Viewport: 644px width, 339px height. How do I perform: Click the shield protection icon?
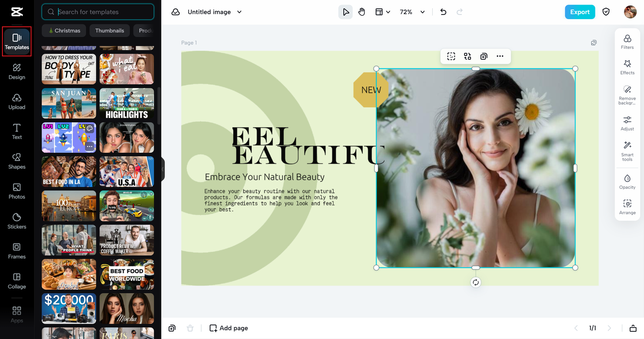[x=606, y=12]
